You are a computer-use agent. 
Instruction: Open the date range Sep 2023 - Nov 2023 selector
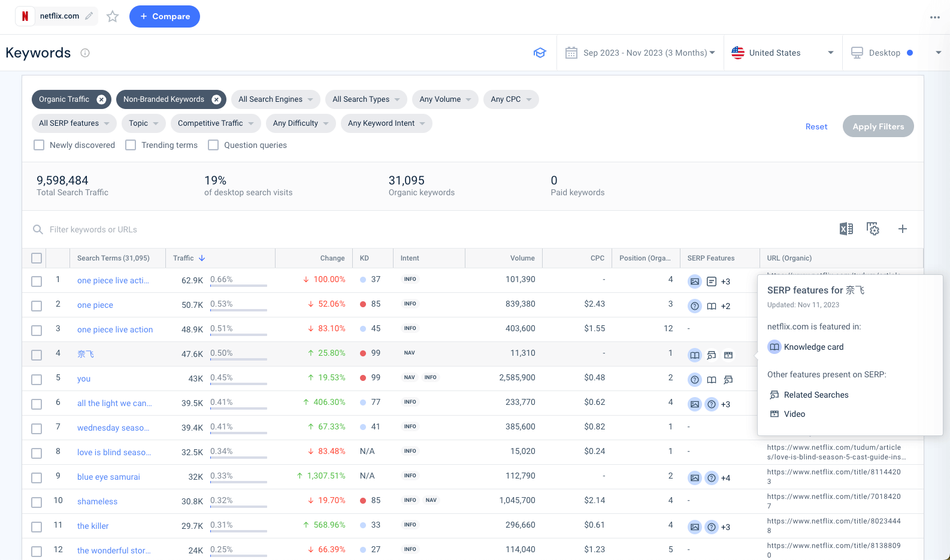click(x=640, y=53)
